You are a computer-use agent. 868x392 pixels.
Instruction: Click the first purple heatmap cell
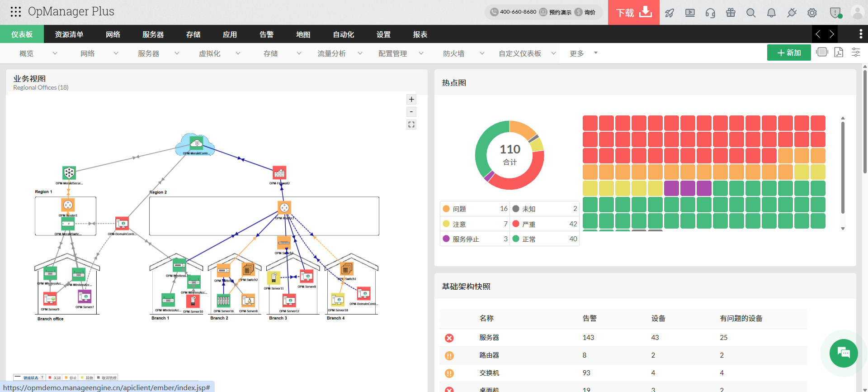point(671,188)
